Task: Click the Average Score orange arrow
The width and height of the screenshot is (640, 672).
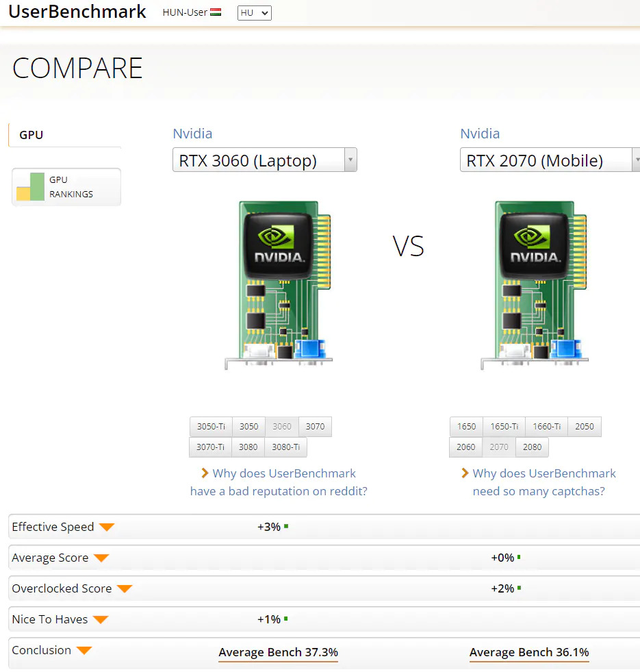Action: tap(101, 558)
